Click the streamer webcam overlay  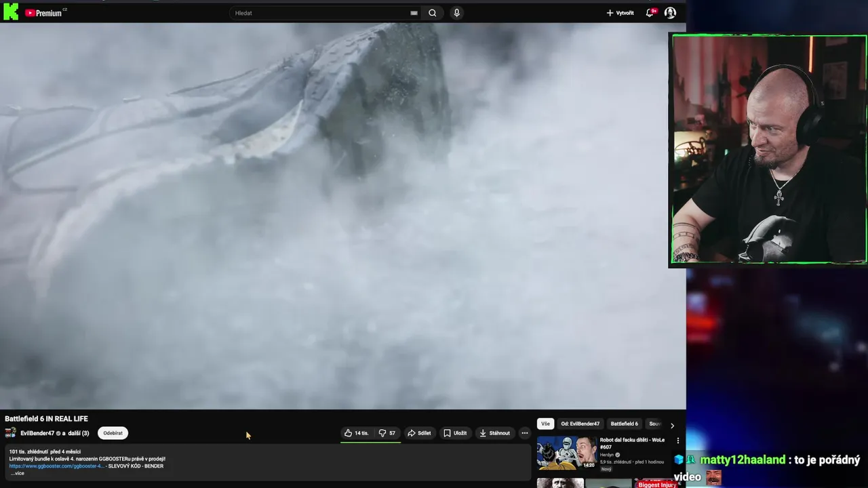click(x=769, y=150)
